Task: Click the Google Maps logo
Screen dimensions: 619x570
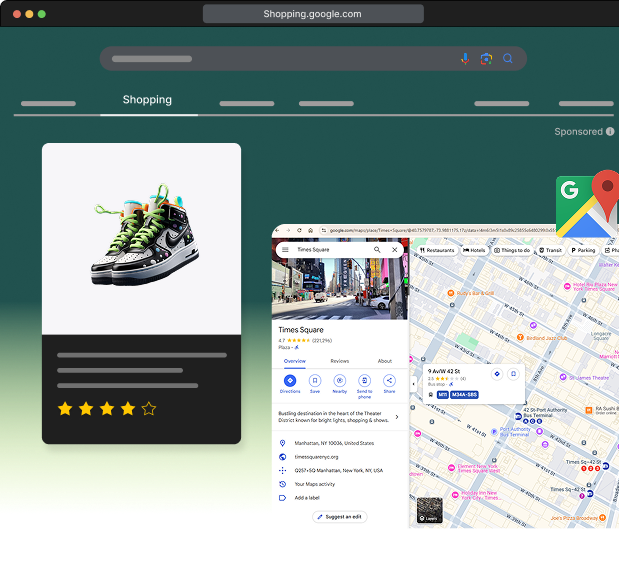Action: point(587,204)
